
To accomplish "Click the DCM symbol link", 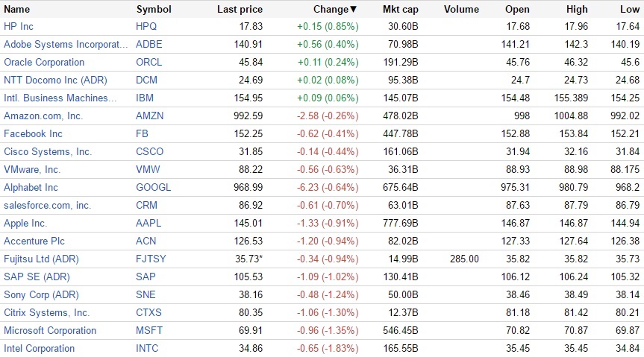I will [x=147, y=80].
